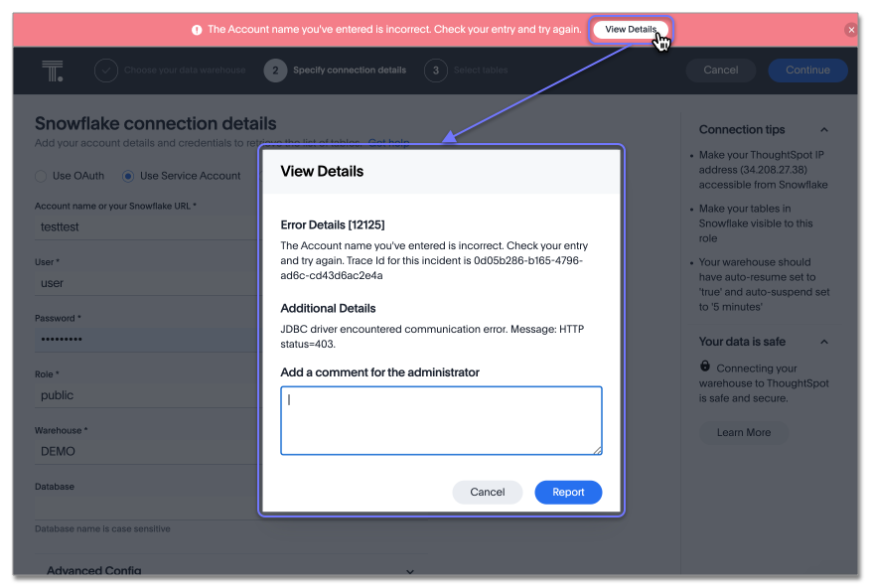Collapse the Connection tips panel

click(x=823, y=129)
